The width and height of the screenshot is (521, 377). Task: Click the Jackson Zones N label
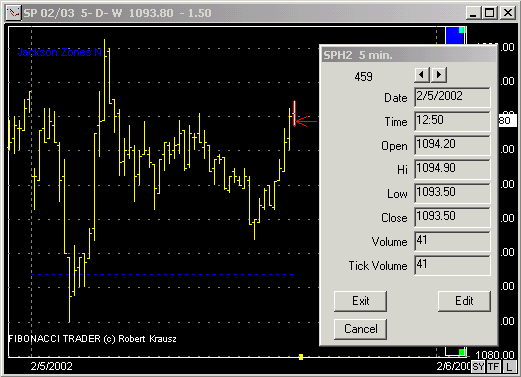[x=59, y=52]
